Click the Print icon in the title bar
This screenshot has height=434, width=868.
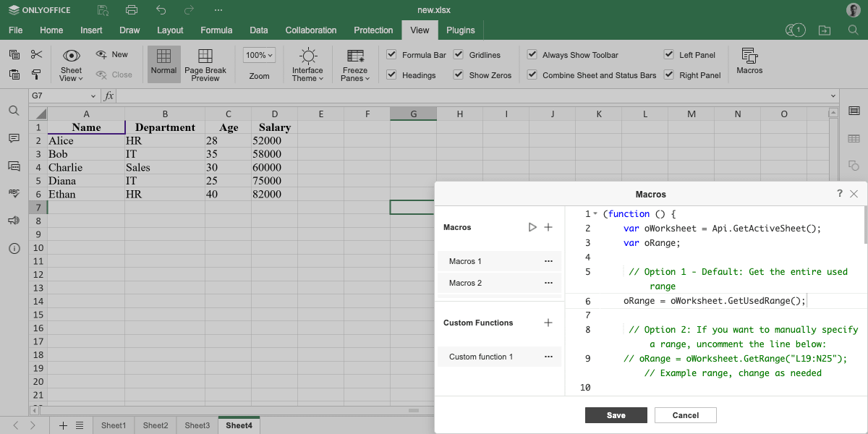coord(131,10)
